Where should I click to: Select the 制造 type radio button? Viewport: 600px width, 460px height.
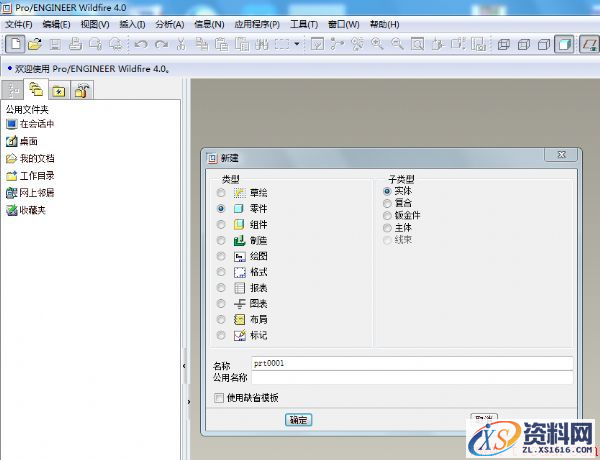221,240
